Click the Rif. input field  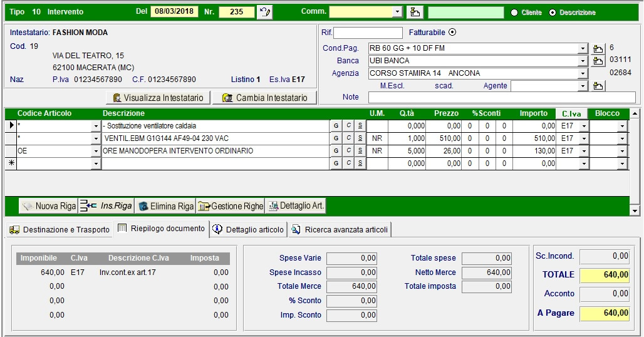(368, 33)
